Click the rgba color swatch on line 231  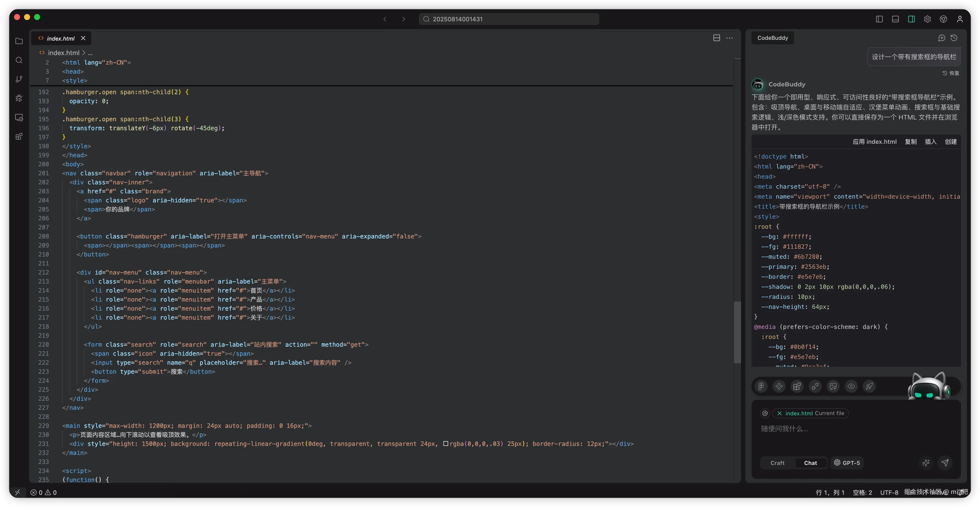445,443
